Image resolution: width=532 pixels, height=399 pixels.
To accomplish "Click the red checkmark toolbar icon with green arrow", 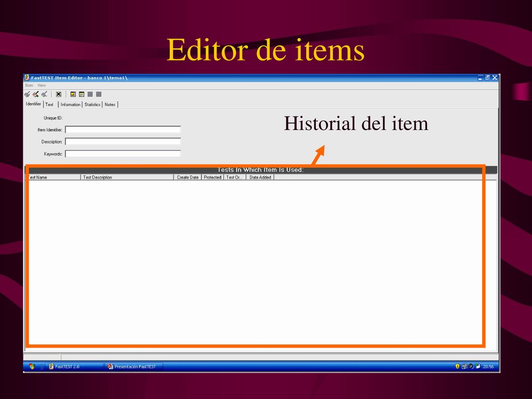I will click(x=36, y=95).
